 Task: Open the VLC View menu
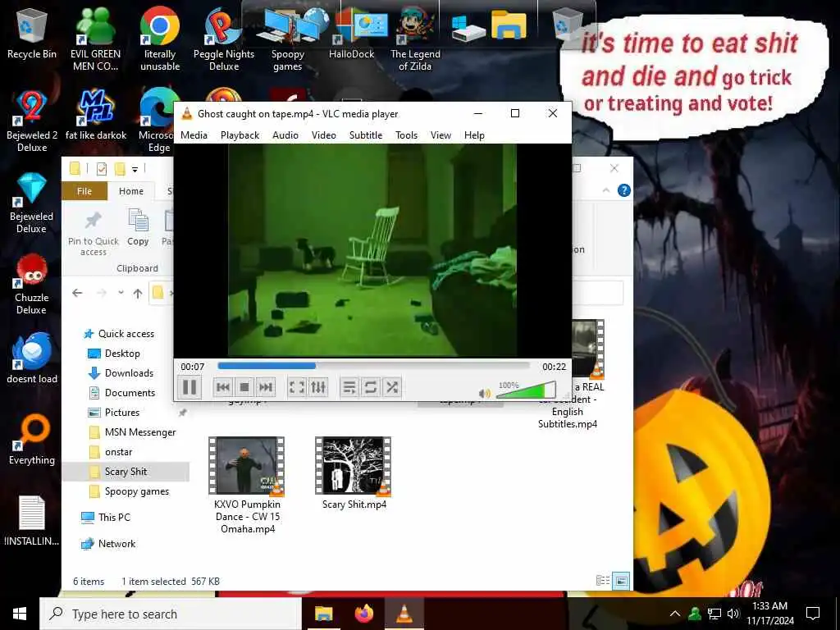pos(441,135)
